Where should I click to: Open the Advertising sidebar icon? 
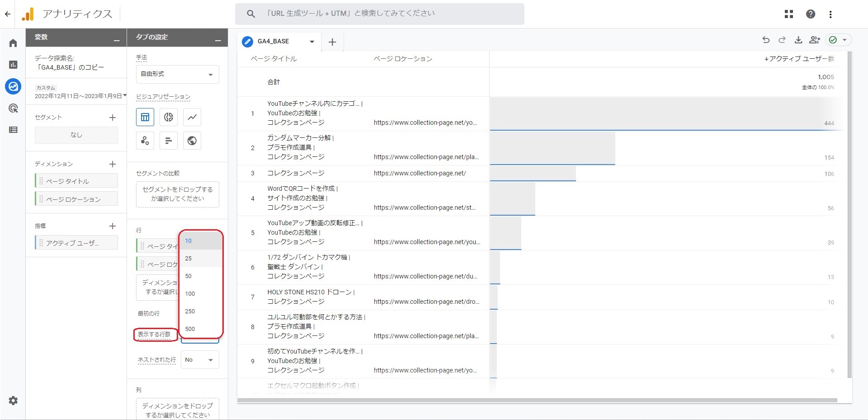[13, 108]
